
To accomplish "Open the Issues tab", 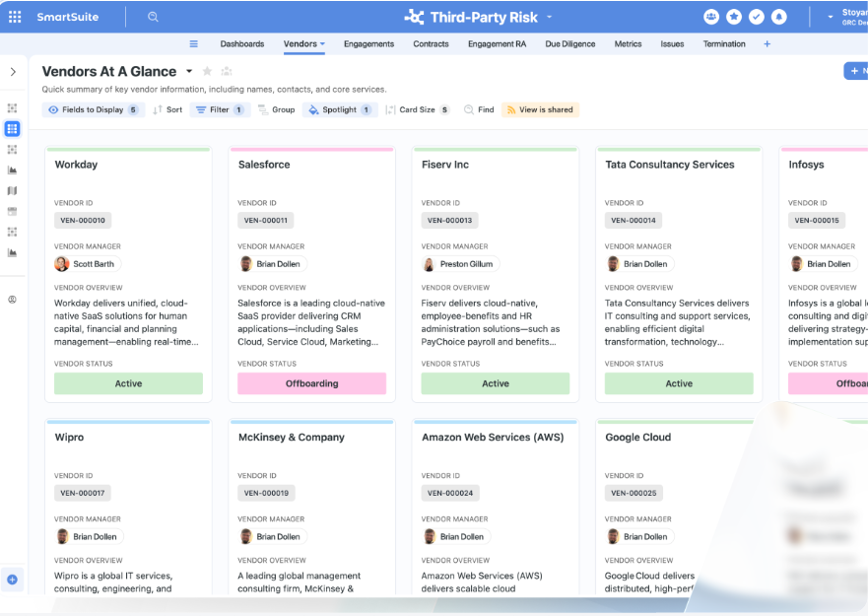I will (672, 43).
